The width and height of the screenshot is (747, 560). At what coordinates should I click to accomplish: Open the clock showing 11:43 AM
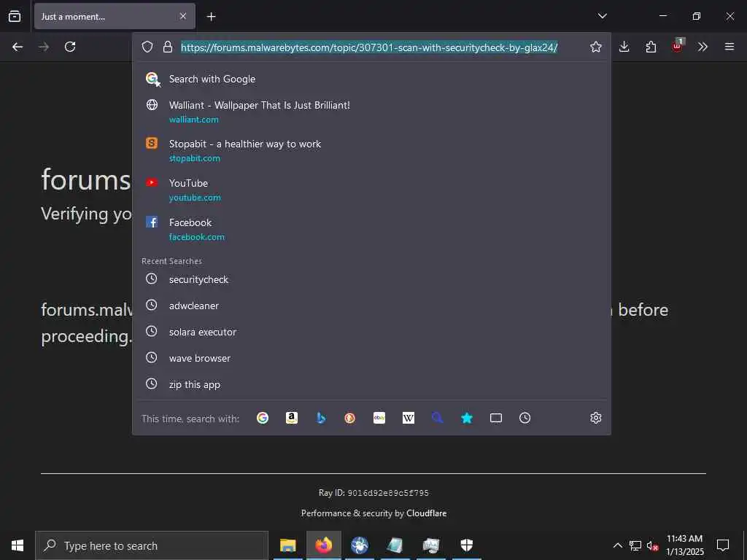684,545
